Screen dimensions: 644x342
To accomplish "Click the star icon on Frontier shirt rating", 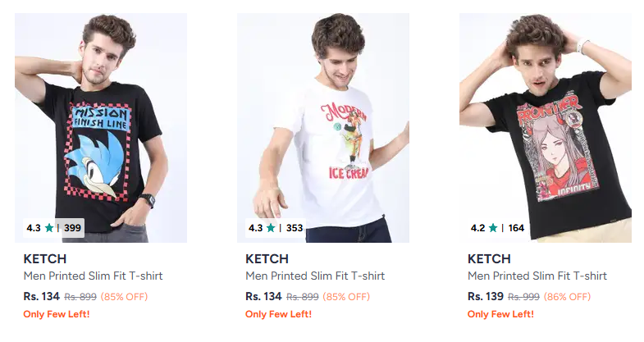I will tap(493, 228).
